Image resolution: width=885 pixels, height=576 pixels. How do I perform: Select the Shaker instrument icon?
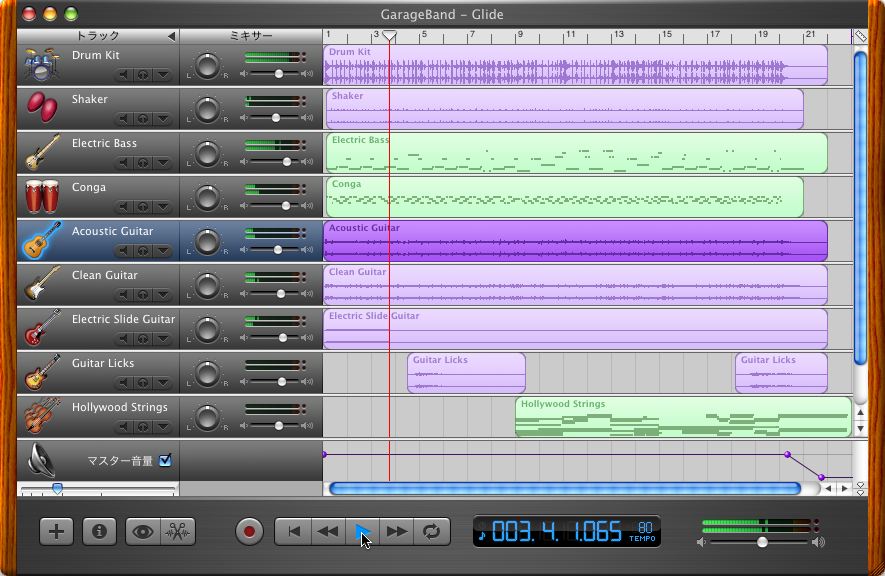(42, 107)
